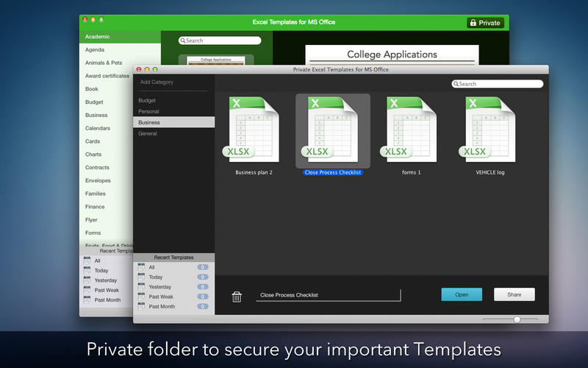Viewport: 588px width, 368px height.
Task: Click 'Business plan 2' file name label
Action: tap(254, 172)
